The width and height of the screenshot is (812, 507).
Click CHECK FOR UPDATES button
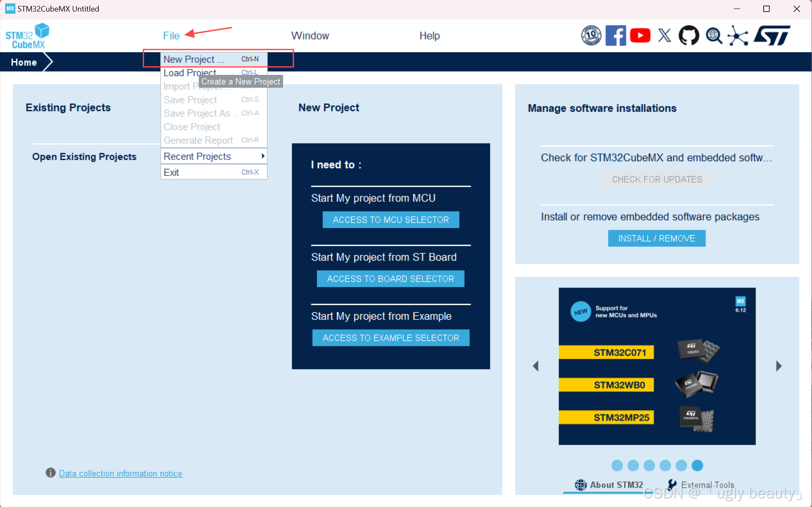coord(657,179)
